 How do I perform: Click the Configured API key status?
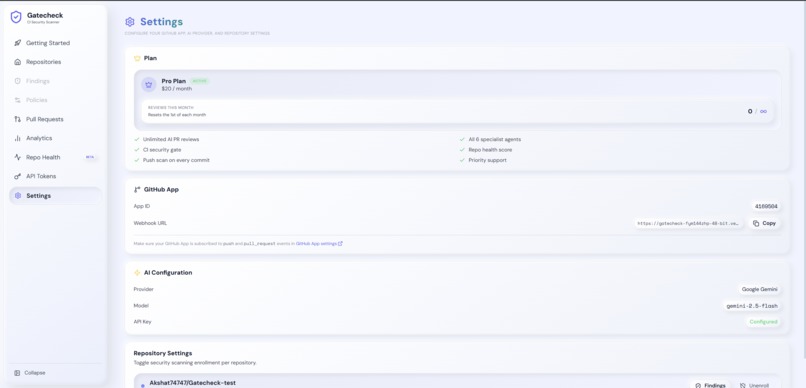(763, 322)
